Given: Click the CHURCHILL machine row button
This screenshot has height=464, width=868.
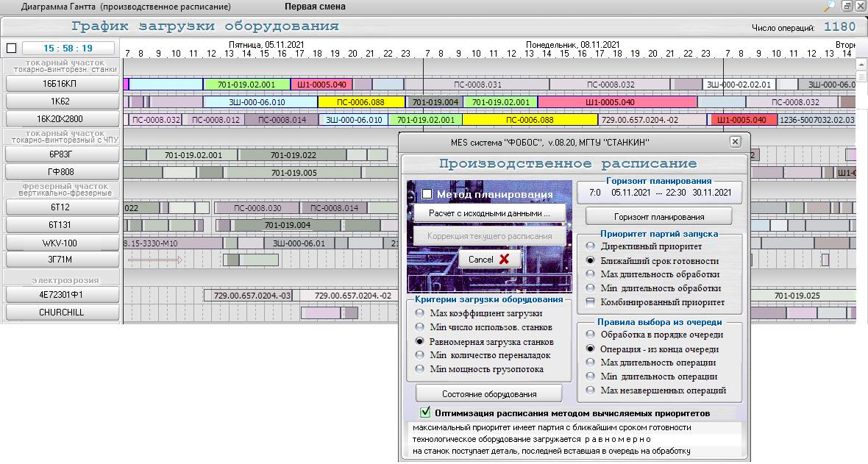Looking at the screenshot, I should coord(62,313).
